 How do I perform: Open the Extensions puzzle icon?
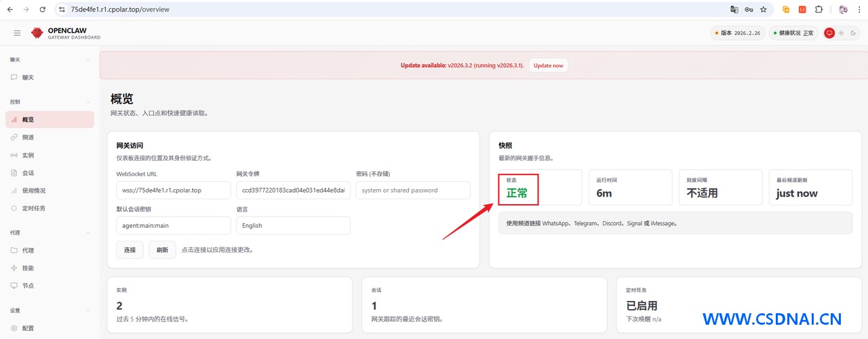(x=819, y=9)
